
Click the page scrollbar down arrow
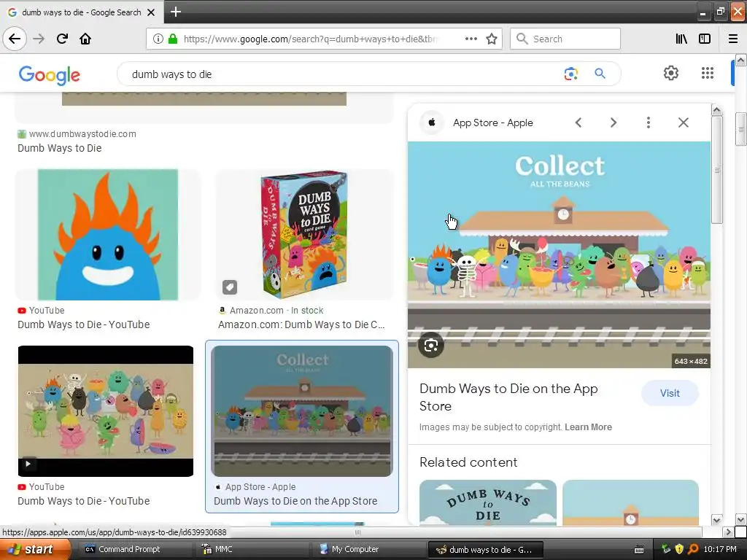(740, 519)
